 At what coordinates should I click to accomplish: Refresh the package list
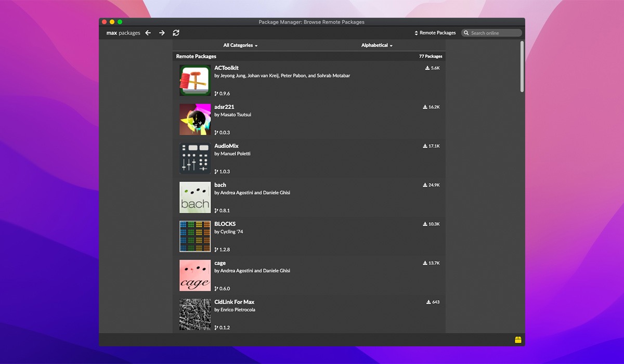(176, 33)
